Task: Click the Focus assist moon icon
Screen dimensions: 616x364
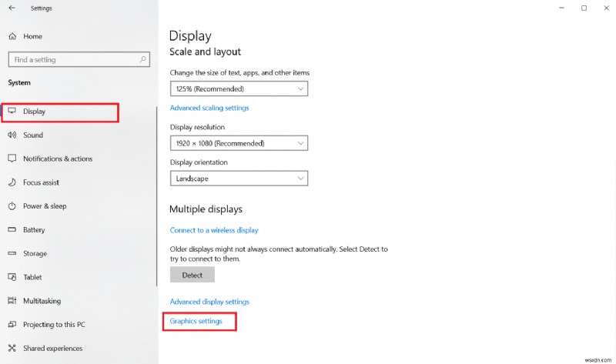Action: 12,182
